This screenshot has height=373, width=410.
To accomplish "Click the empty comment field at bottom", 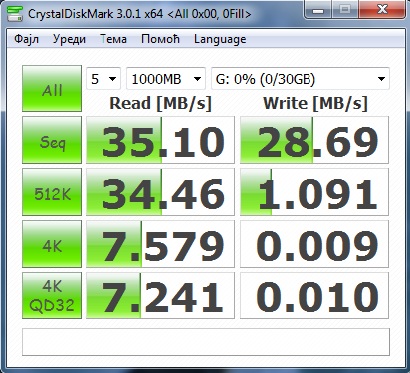I will pos(206,342).
